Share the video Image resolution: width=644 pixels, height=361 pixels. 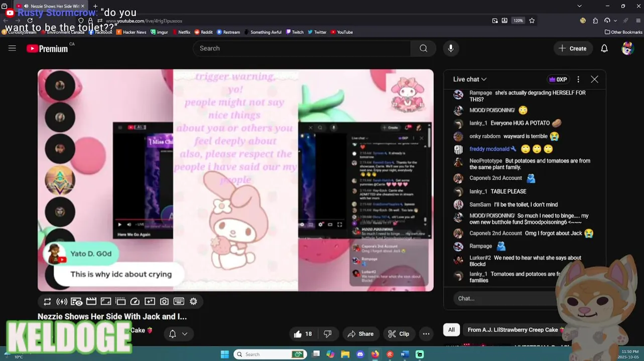coord(360,334)
